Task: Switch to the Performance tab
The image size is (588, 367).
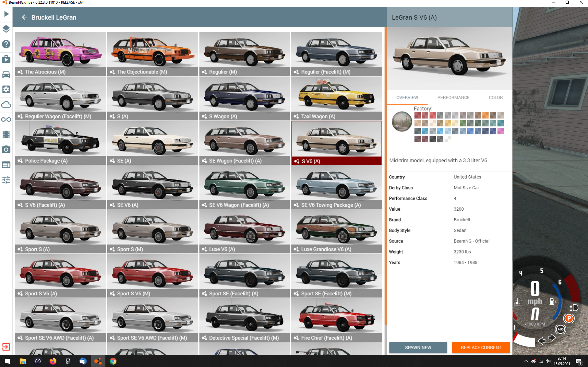Action: (x=453, y=98)
